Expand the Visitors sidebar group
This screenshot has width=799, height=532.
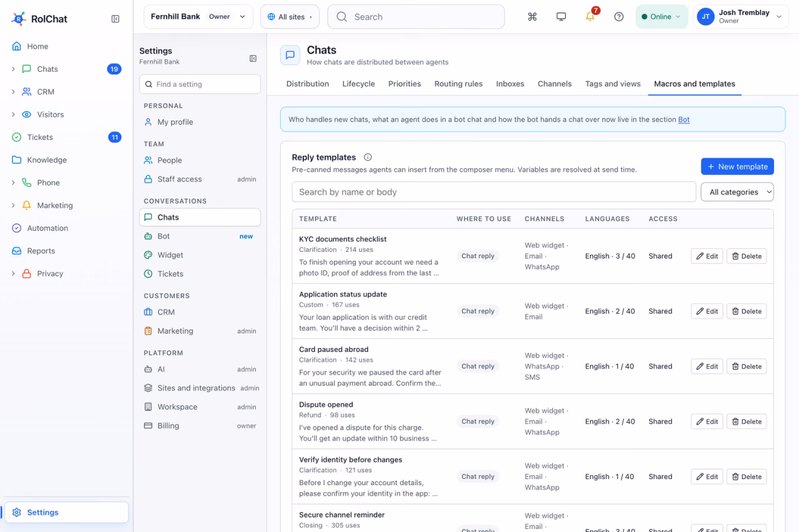tap(13, 115)
